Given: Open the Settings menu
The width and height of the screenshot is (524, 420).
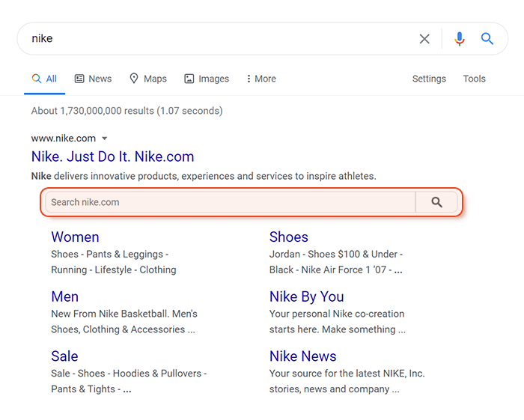Looking at the screenshot, I should pos(429,79).
